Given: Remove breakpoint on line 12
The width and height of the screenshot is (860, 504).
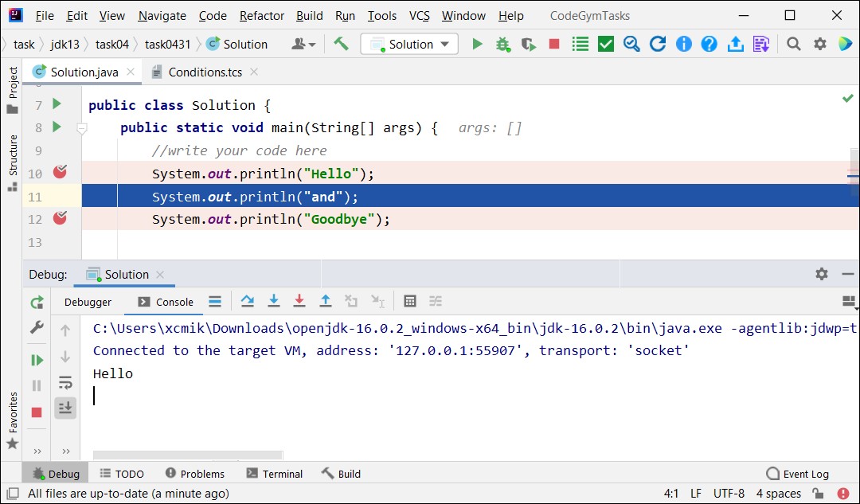Looking at the screenshot, I should [x=60, y=218].
